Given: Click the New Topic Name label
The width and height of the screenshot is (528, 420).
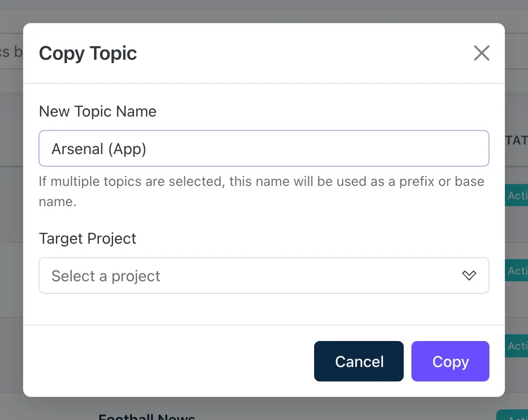Looking at the screenshot, I should pos(98,111).
